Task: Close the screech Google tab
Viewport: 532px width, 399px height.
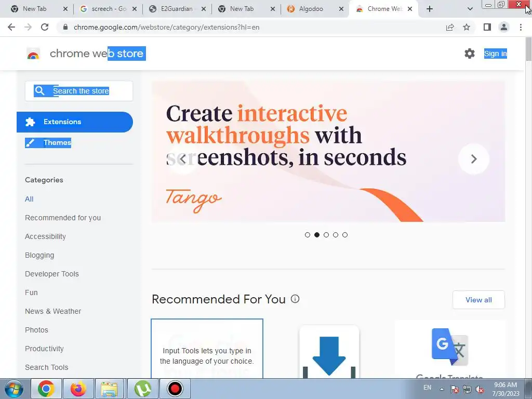Action: pyautogui.click(x=135, y=9)
